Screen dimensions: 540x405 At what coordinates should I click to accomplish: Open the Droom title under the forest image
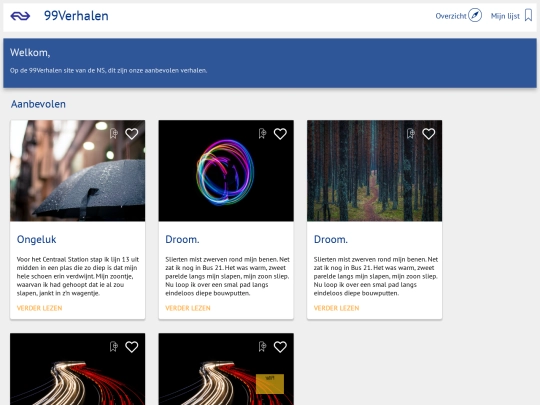click(331, 239)
